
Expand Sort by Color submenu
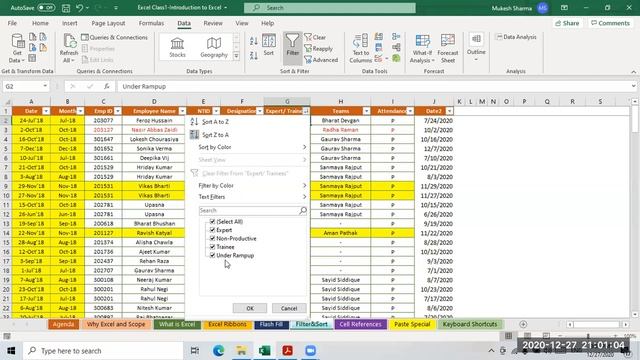(251, 147)
